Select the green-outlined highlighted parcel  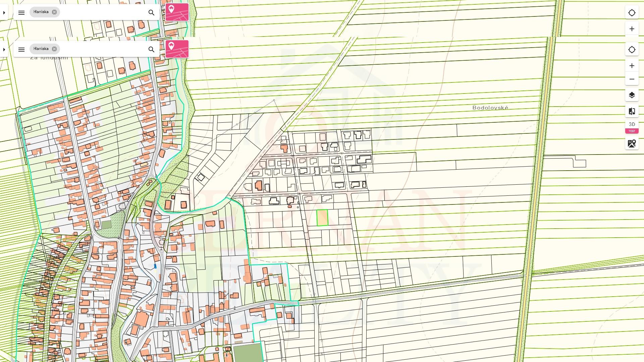[x=322, y=218]
